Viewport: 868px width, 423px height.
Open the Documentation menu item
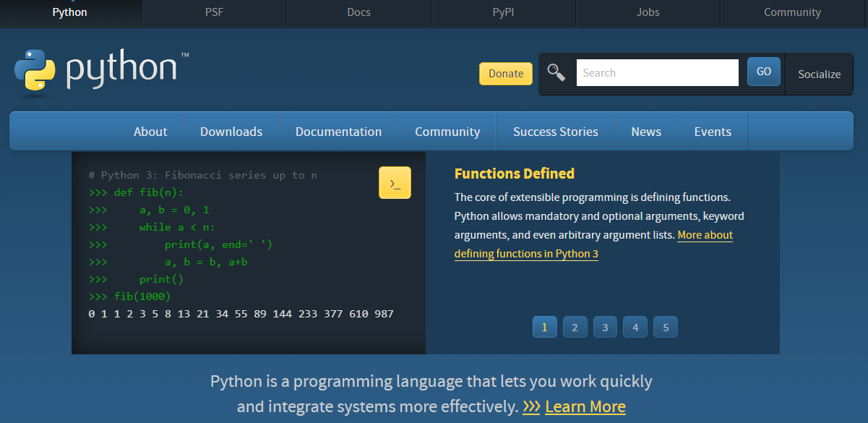[338, 132]
